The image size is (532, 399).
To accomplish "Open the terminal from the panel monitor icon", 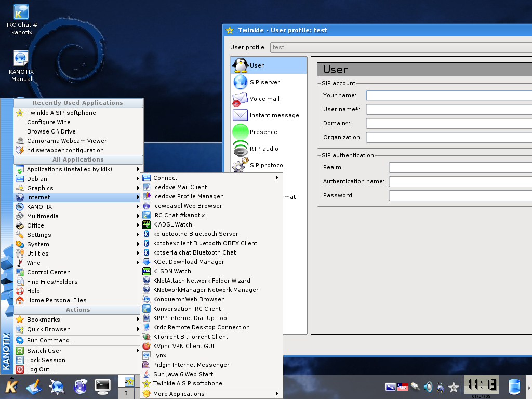I will click(x=103, y=387).
